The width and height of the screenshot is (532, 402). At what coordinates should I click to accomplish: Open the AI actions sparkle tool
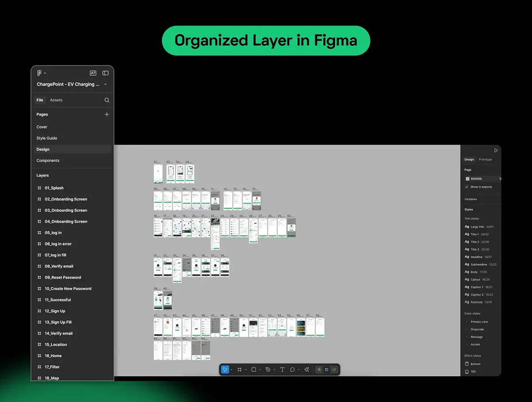coord(307,370)
